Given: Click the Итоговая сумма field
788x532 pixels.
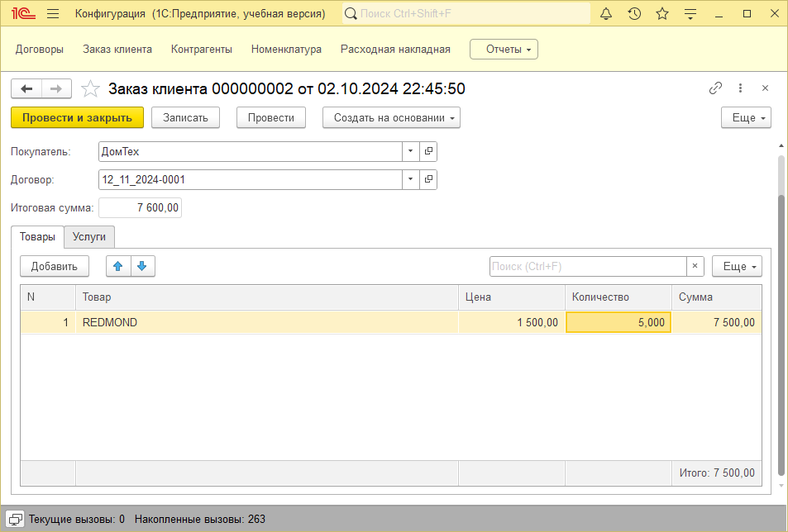Looking at the screenshot, I should pyautogui.click(x=141, y=207).
